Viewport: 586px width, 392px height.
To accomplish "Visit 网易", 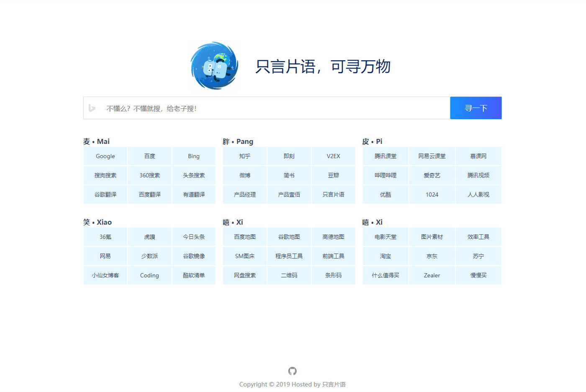I will pos(105,256).
